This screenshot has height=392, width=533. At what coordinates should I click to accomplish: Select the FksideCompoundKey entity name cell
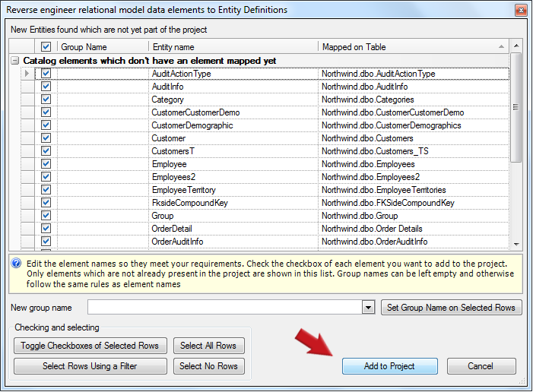(x=233, y=202)
